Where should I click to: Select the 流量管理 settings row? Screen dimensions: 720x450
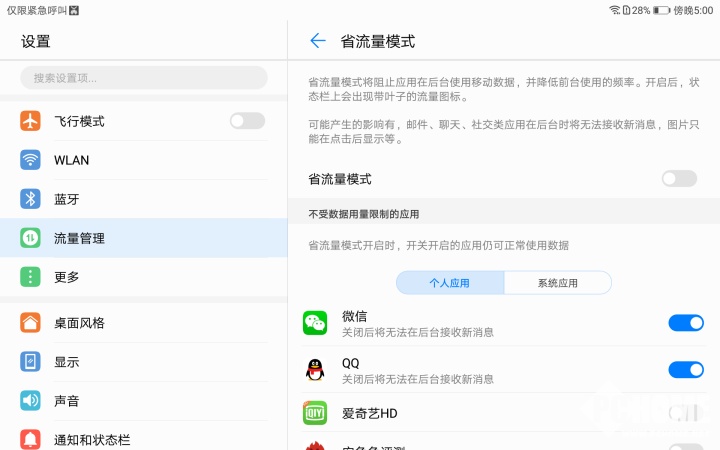click(144, 238)
